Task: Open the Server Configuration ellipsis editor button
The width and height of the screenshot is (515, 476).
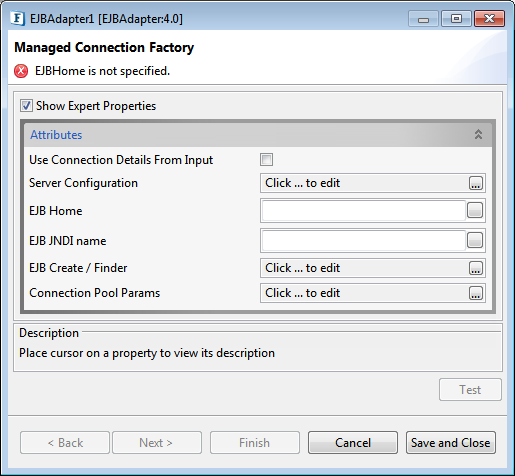Action: tap(476, 183)
